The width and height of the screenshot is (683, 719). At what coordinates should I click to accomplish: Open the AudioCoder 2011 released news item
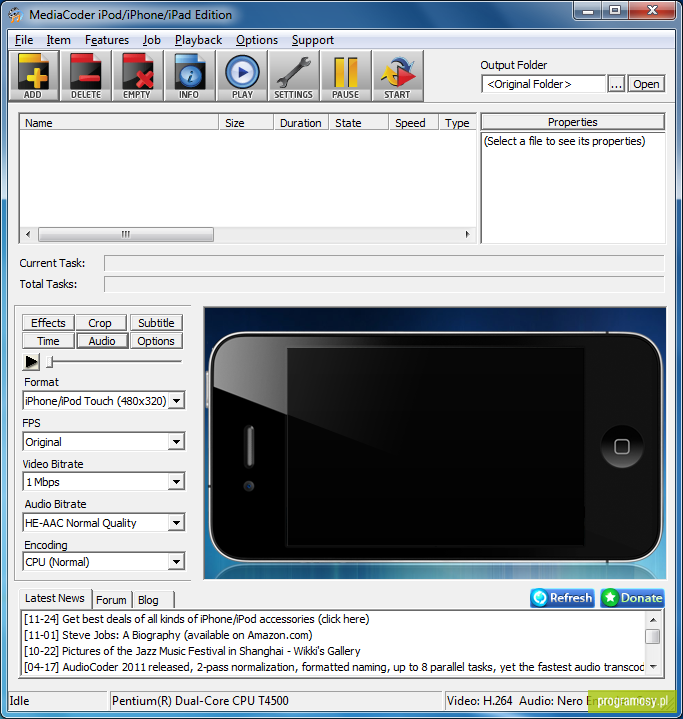click(x=333, y=667)
